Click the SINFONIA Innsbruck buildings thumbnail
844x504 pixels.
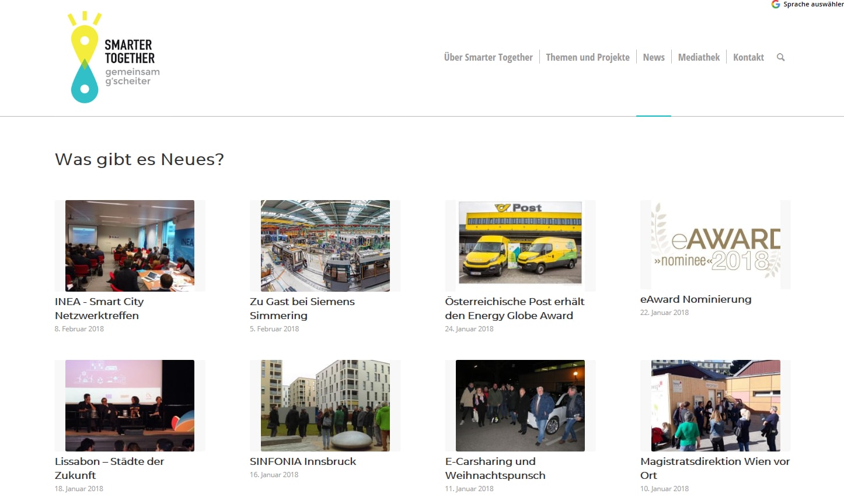tap(325, 405)
